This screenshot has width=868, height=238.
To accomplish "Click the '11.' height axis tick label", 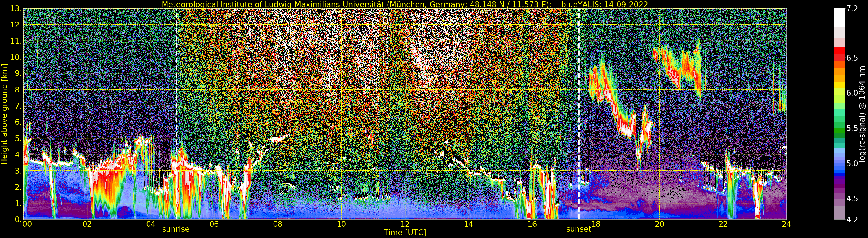I will point(16,41).
